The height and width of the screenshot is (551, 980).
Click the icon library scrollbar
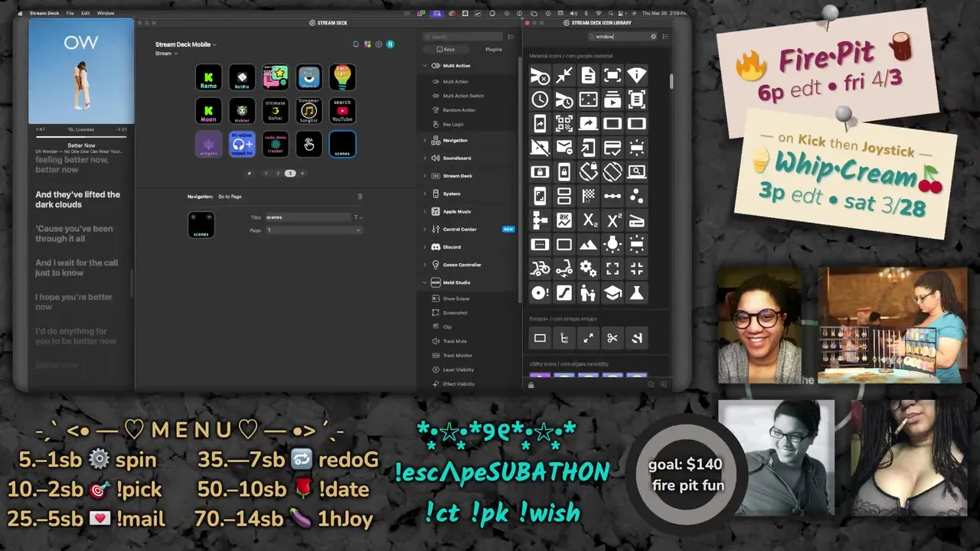click(x=671, y=80)
